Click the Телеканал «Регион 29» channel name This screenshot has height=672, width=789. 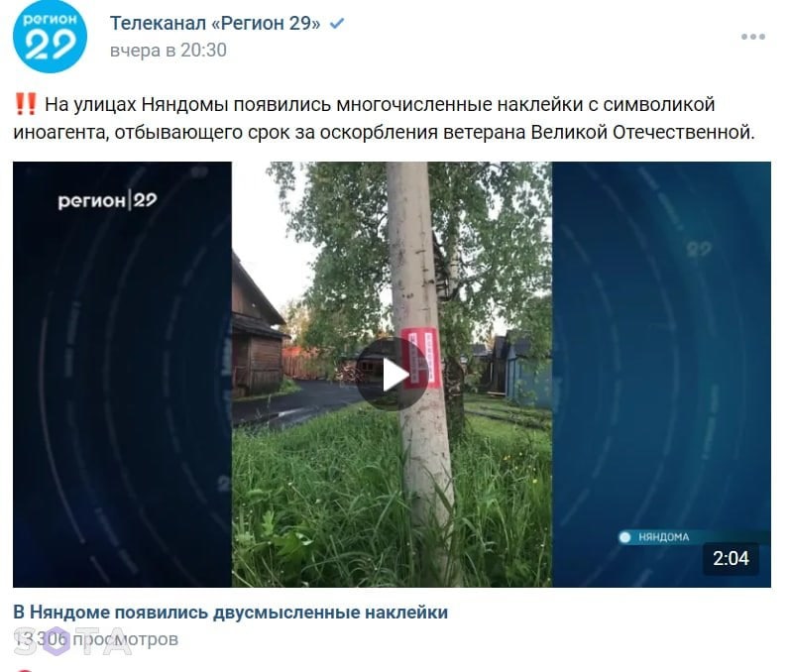click(x=215, y=23)
